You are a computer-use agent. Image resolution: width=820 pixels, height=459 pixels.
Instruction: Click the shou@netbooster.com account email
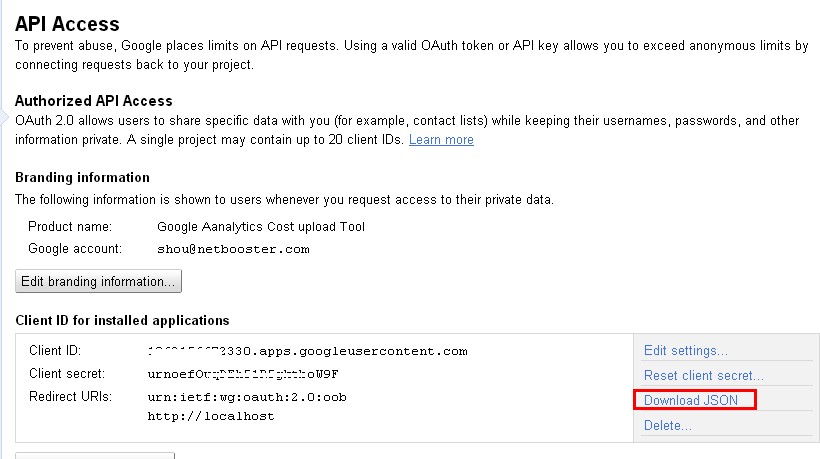(x=233, y=249)
